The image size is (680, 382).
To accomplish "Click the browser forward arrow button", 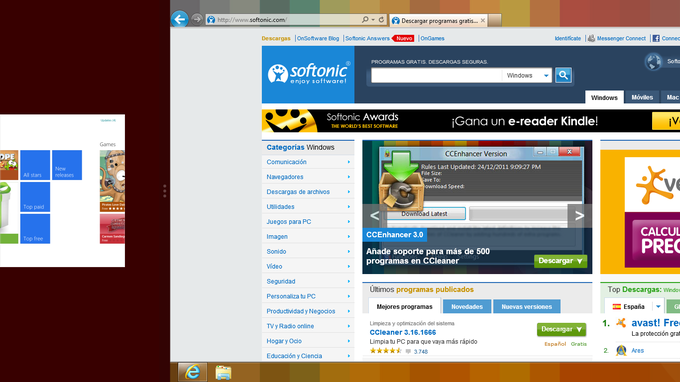I will click(196, 20).
